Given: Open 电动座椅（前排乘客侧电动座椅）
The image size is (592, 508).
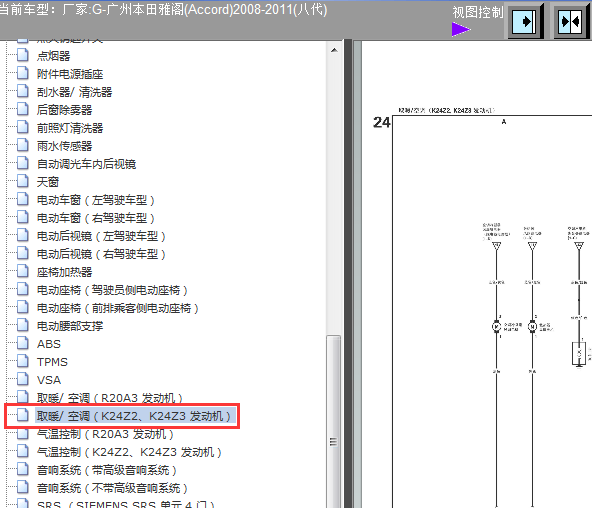Looking at the screenshot, I should [x=118, y=308].
